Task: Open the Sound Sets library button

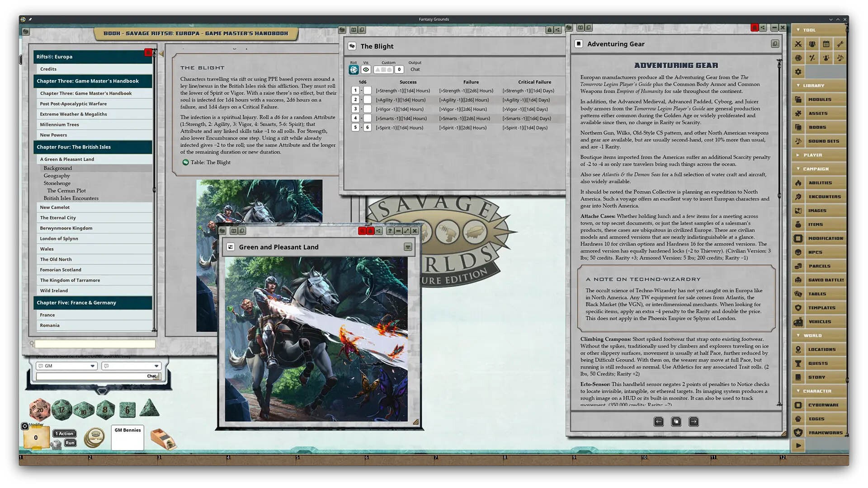Action: (819, 141)
